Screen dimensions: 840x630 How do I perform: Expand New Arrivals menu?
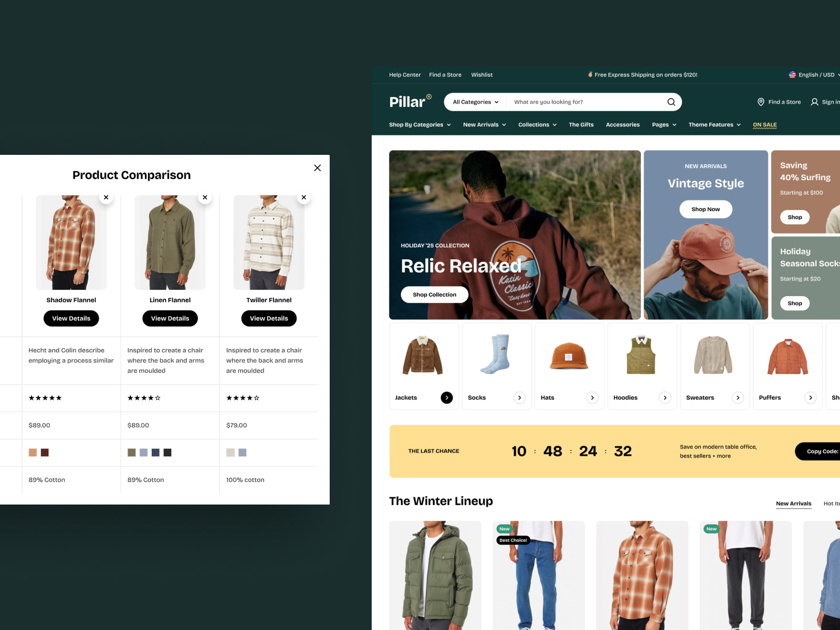click(x=485, y=125)
